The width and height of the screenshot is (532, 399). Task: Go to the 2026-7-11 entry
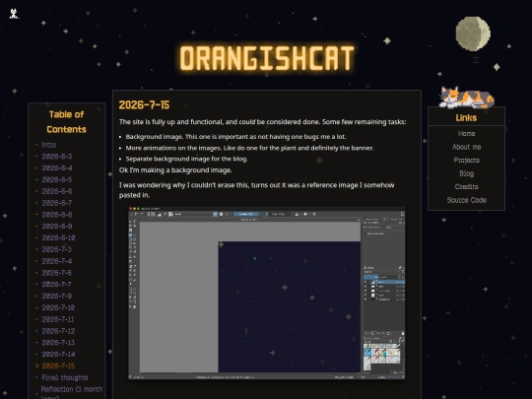[58, 319]
